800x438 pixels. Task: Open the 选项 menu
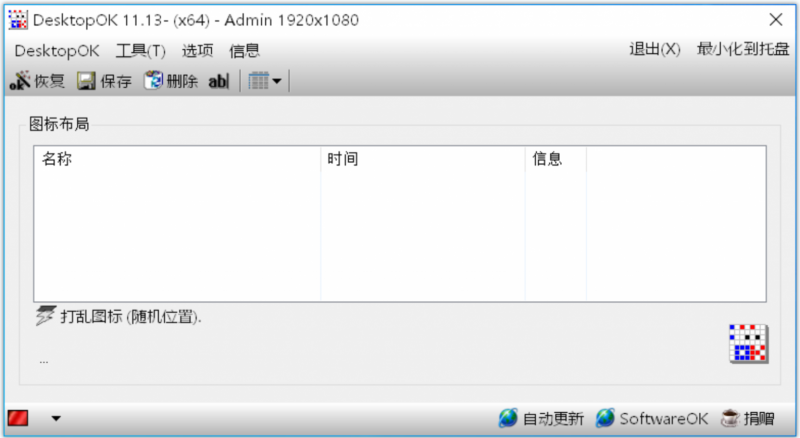(x=197, y=51)
